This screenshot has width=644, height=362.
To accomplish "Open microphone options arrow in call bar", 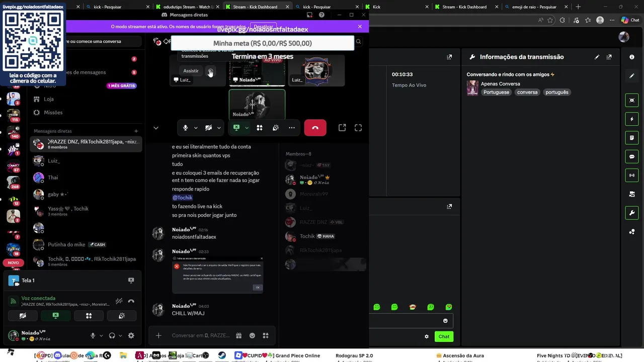I will coord(196,128).
